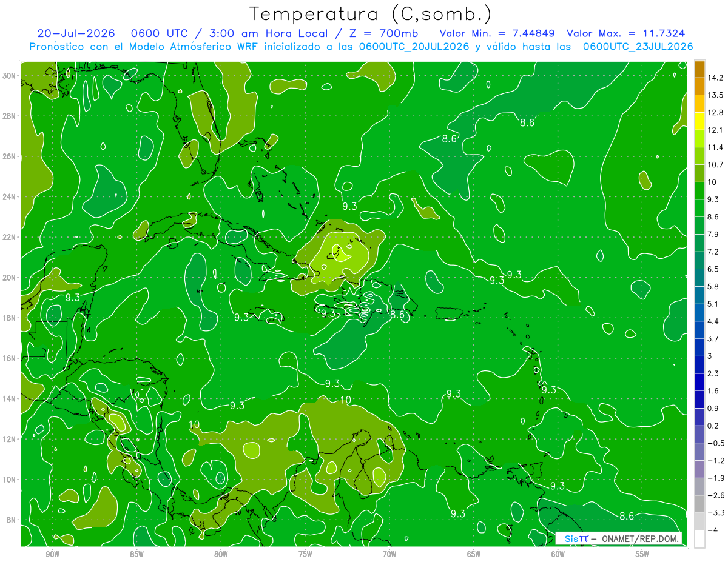Screen dimensions: 728x562
Task: Click the teal legend swatch above 5.8
Action: click(699, 276)
